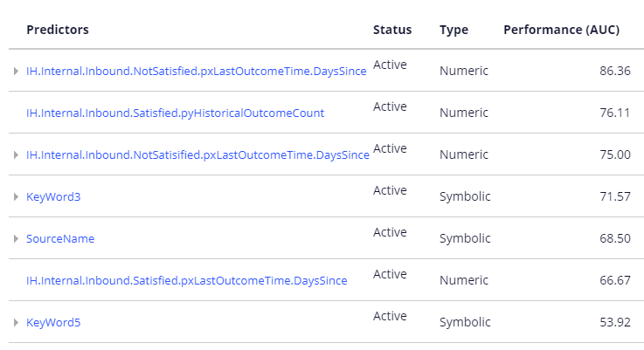Open the Satisfied.pyHistoricalOutcomeCount predictor link
The height and width of the screenshot is (350, 644).
click(x=175, y=113)
